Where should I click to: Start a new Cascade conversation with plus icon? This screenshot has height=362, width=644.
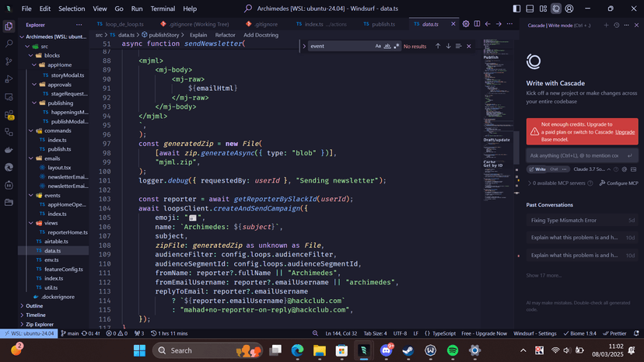pyautogui.click(x=606, y=25)
